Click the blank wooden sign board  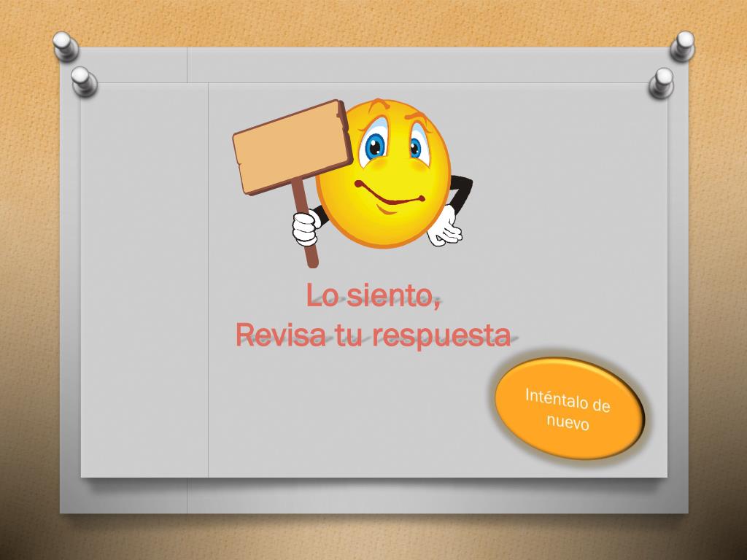pyautogui.click(x=293, y=147)
